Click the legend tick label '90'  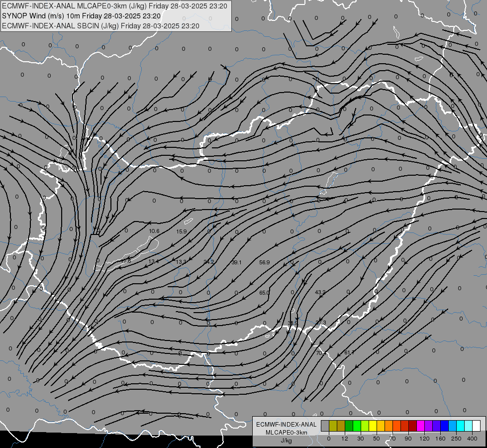[408, 439]
